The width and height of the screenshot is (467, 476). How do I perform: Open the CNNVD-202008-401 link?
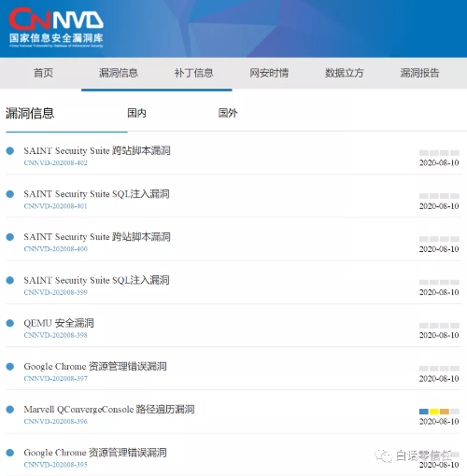click(x=55, y=206)
